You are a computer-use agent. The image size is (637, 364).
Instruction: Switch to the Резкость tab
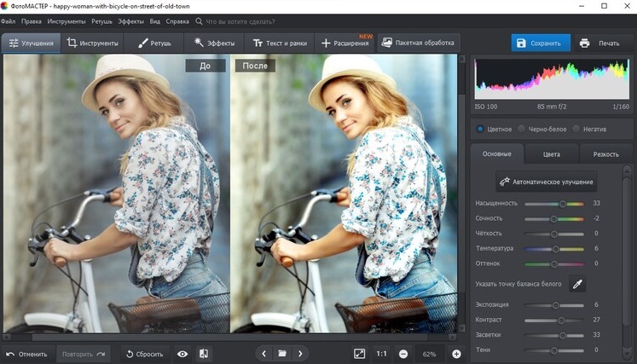(x=605, y=154)
